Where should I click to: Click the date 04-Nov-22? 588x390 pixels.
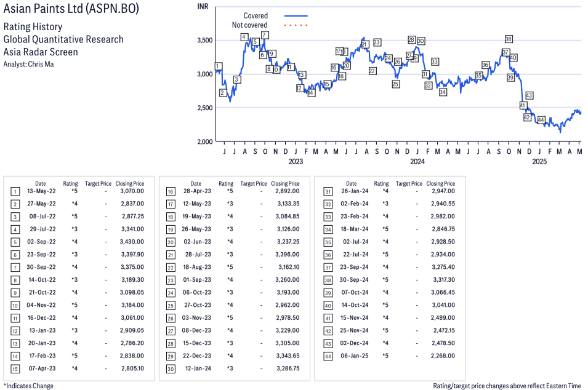click(x=41, y=305)
